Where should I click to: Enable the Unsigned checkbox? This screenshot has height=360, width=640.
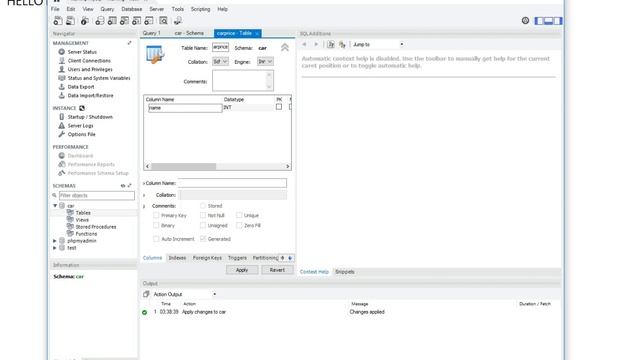pyautogui.click(x=203, y=225)
